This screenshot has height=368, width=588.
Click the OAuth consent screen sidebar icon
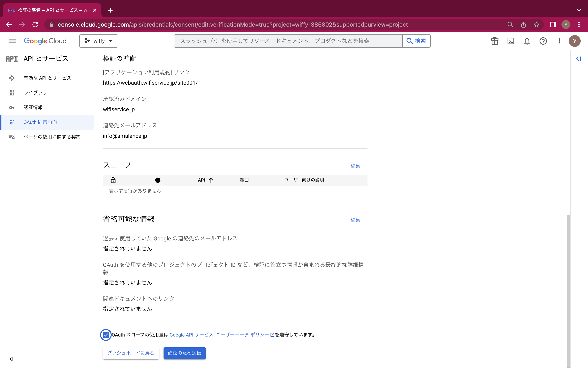(x=12, y=122)
